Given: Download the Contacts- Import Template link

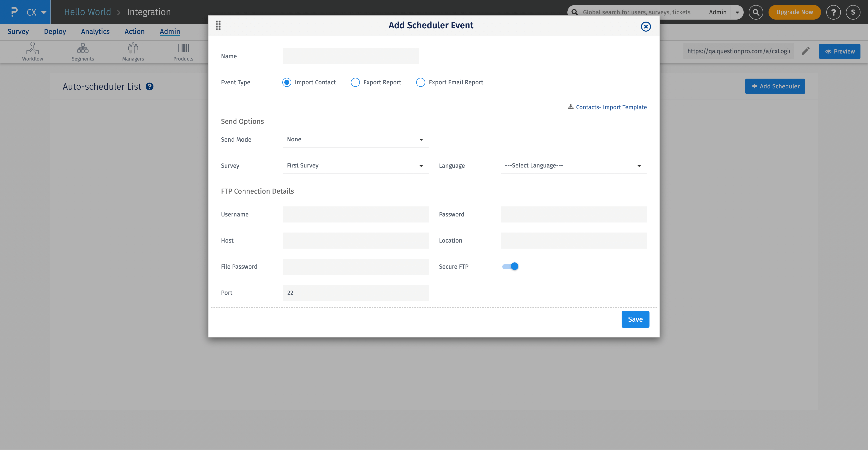Looking at the screenshot, I should coord(611,107).
